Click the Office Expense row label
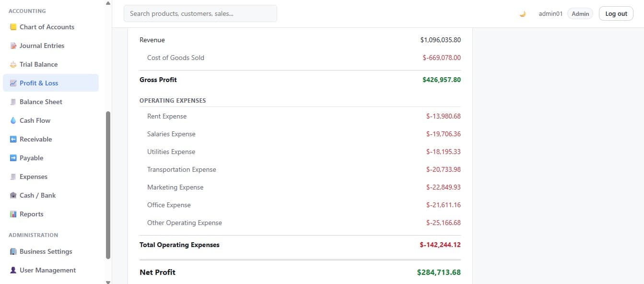The image size is (644, 284). point(169,205)
